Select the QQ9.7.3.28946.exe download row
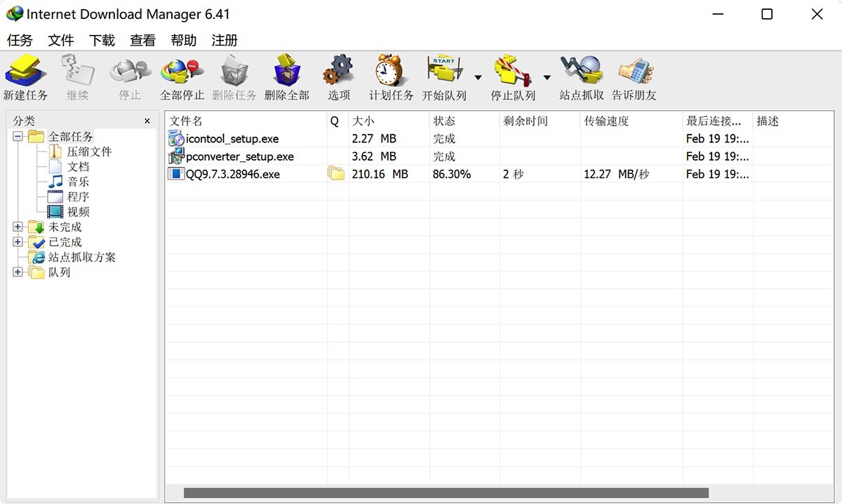842x504 pixels. [x=500, y=174]
